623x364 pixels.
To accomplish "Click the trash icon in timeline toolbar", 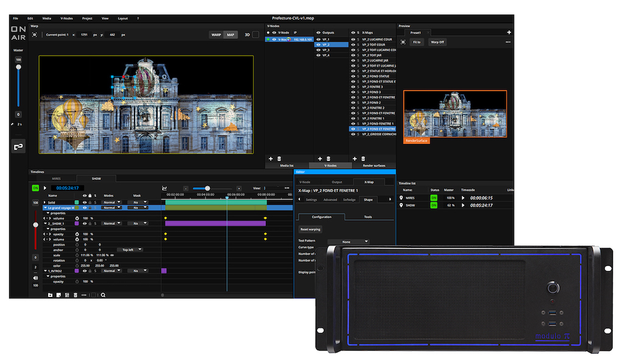I will tap(75, 295).
